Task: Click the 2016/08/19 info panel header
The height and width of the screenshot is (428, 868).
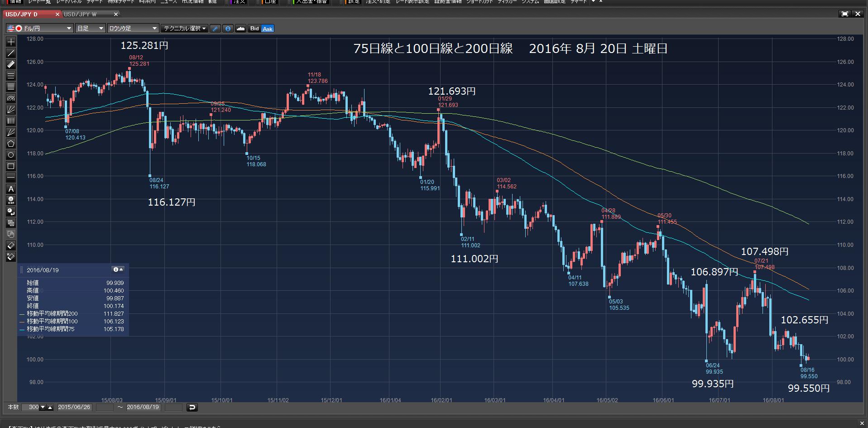Action: pyautogui.click(x=73, y=269)
